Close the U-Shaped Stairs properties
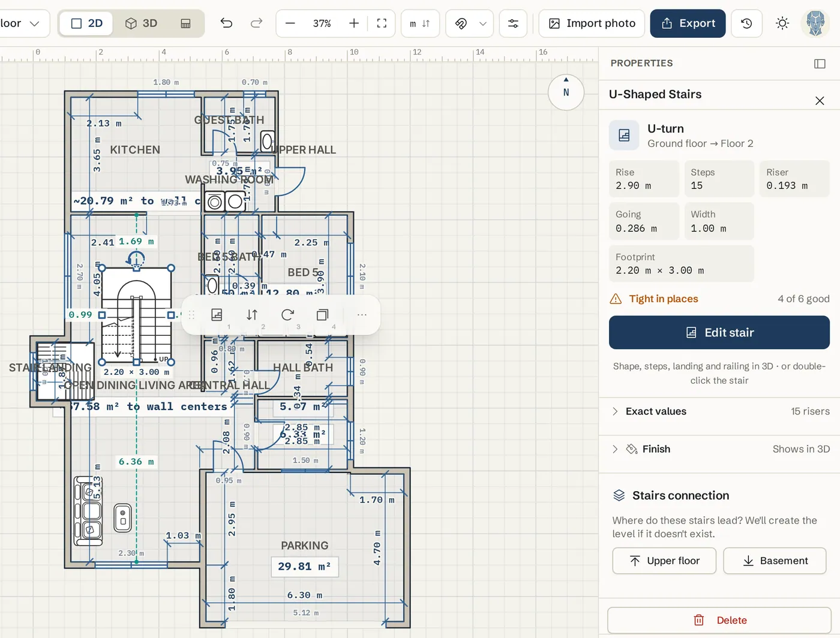 pyautogui.click(x=820, y=101)
